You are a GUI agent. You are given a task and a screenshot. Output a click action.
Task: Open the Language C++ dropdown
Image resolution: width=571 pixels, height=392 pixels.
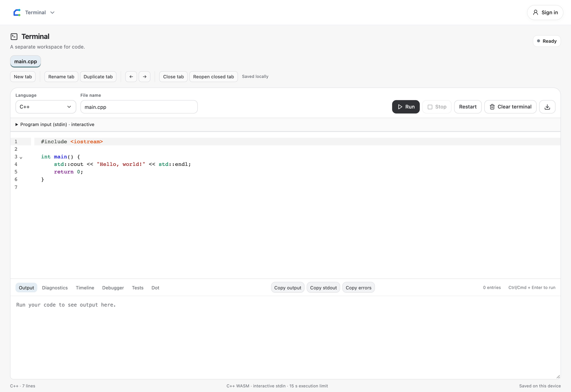tap(46, 107)
